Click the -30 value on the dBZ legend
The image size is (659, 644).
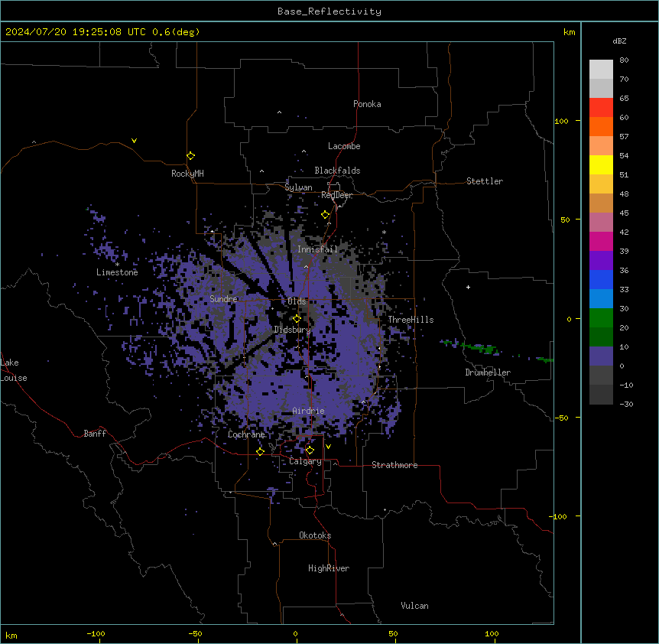click(626, 404)
